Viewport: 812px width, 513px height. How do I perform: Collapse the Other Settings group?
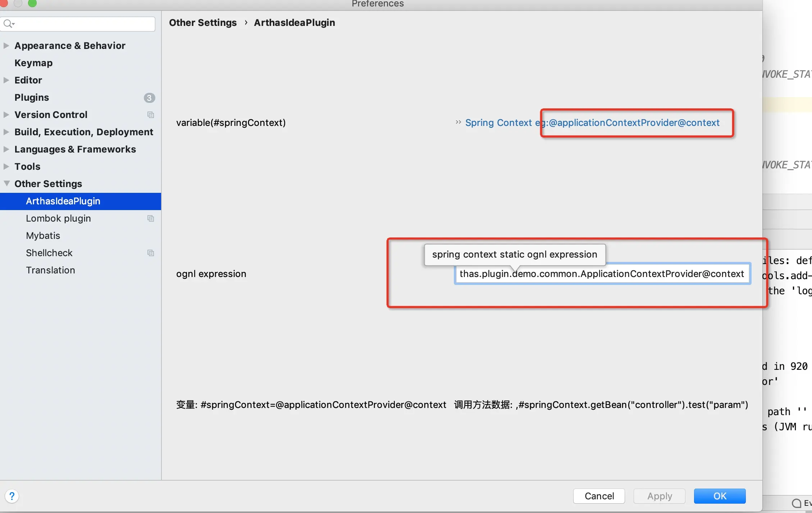pyautogui.click(x=6, y=183)
